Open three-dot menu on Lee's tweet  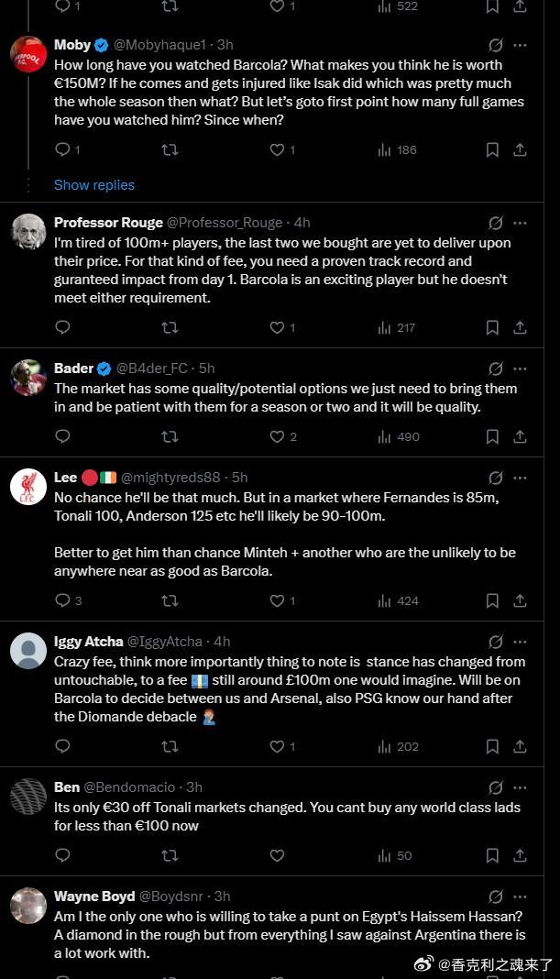coord(520,478)
